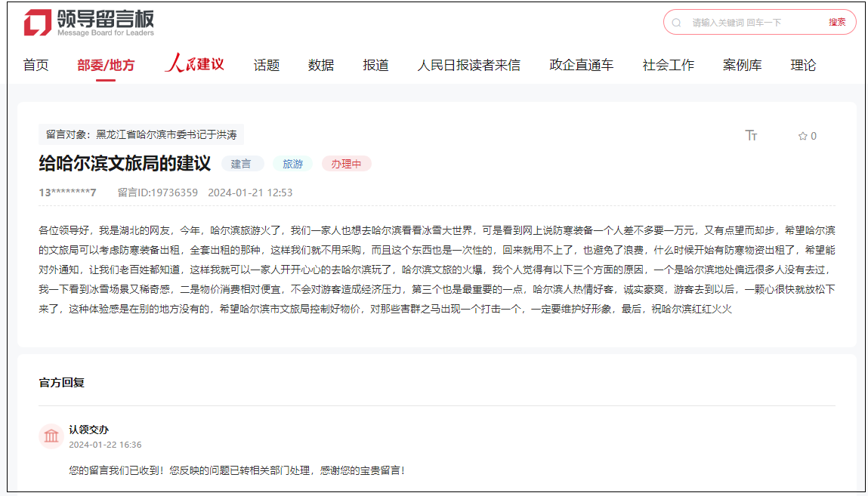This screenshot has height=496, width=868.
Task: Click the 留言ID:19736359 text
Action: click(x=158, y=193)
